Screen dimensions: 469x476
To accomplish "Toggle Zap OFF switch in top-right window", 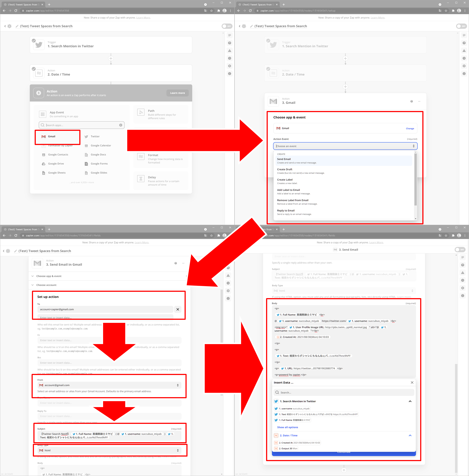I will coord(461,26).
